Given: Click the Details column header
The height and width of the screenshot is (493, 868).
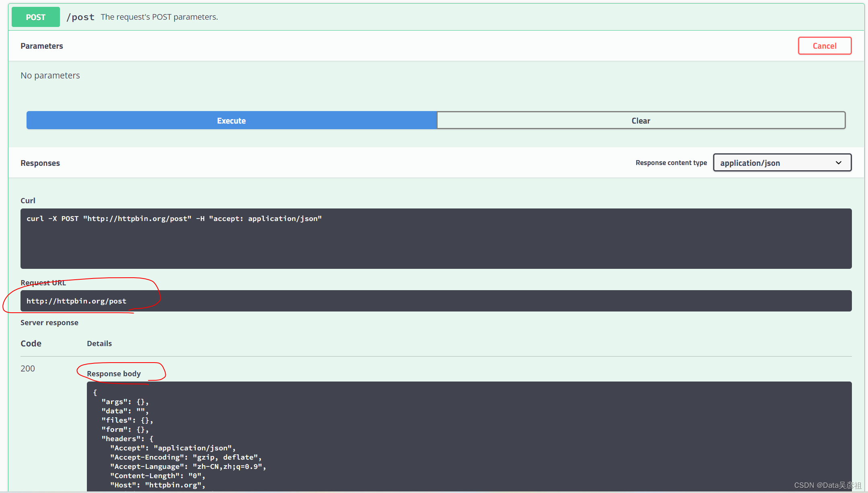Looking at the screenshot, I should [x=99, y=343].
